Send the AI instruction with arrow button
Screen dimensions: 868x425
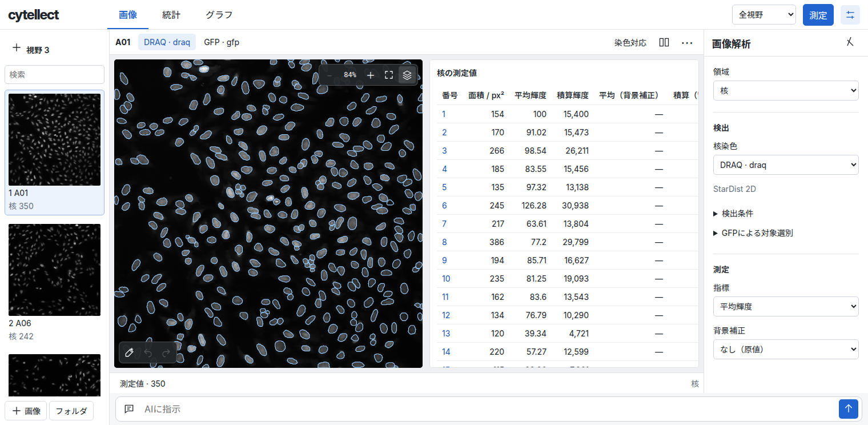(849, 408)
